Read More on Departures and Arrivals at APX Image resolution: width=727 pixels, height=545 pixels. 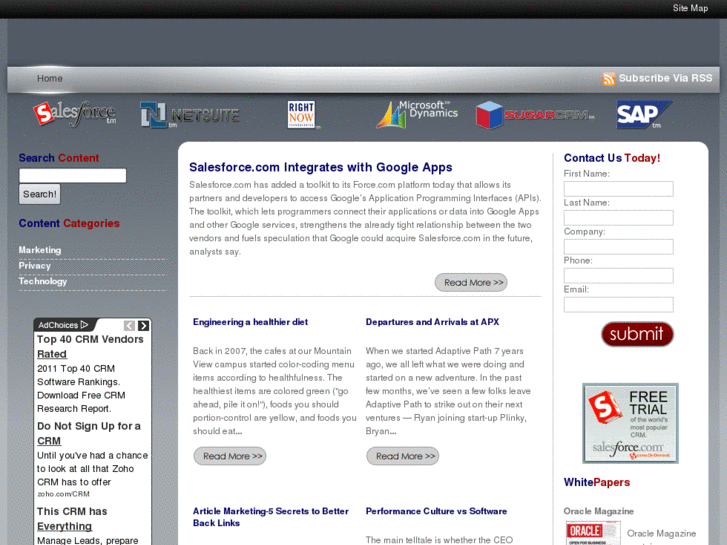coord(402,456)
